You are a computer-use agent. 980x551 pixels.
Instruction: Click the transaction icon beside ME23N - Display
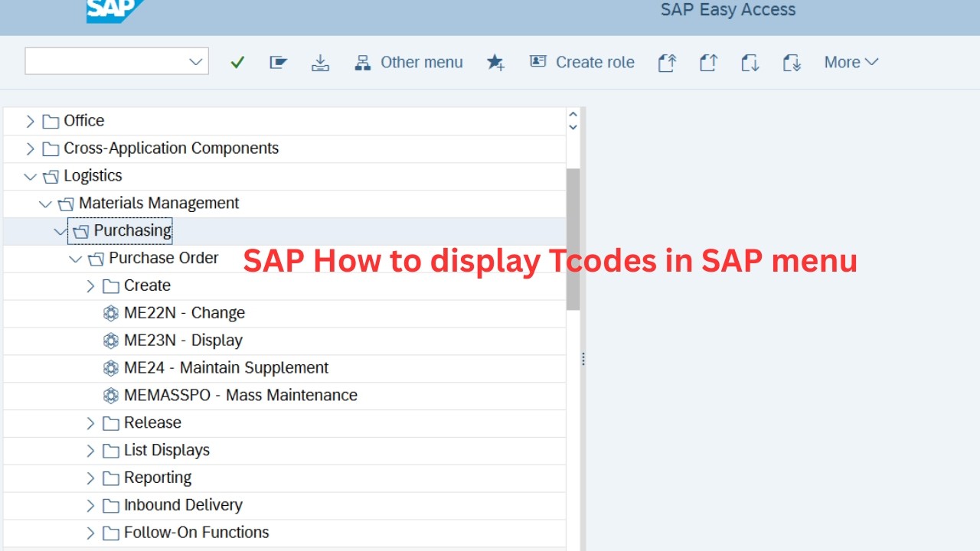tap(111, 341)
